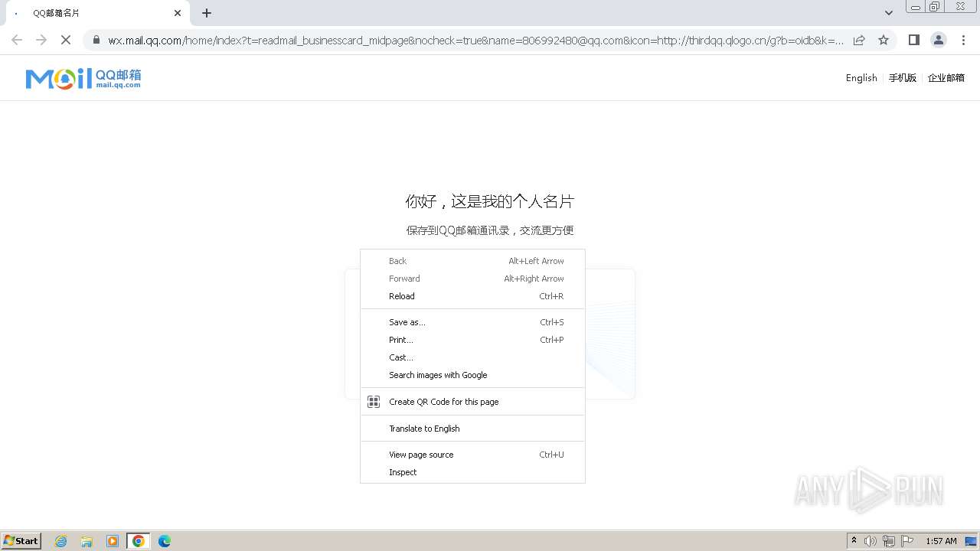Show hidden tray icons arrow
This screenshot has width=980, height=551.
[x=854, y=541]
